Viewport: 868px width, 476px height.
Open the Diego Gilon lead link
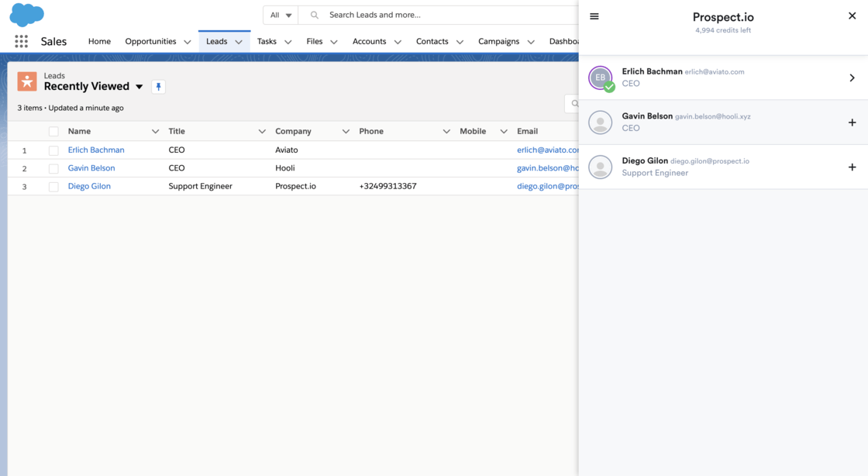89,187
